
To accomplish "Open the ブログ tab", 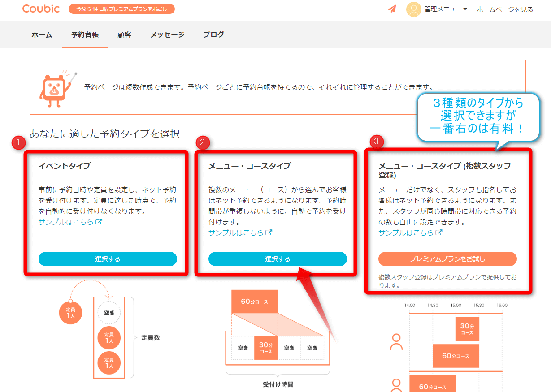I will point(213,34).
